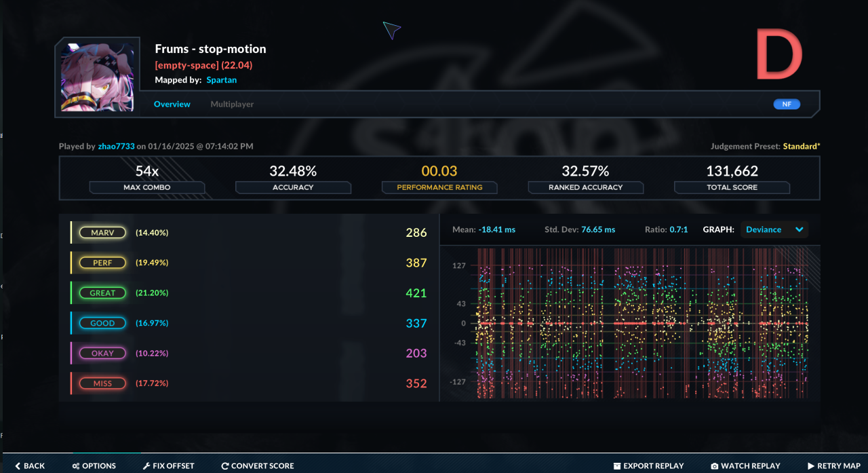Click the PERF count 387

(x=416, y=263)
